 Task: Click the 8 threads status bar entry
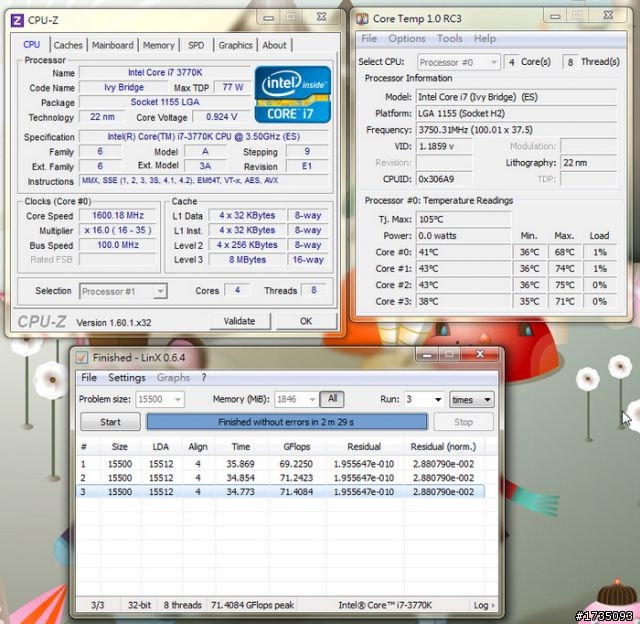pos(182,605)
